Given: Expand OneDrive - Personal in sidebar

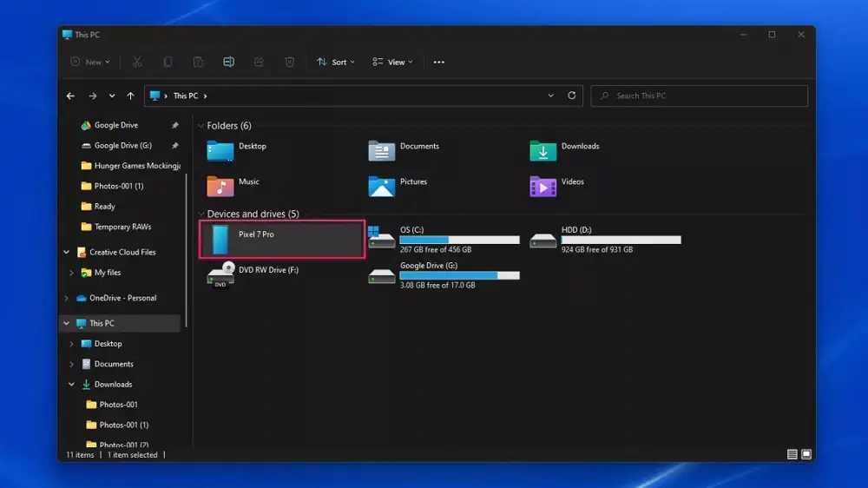Looking at the screenshot, I should point(67,298).
